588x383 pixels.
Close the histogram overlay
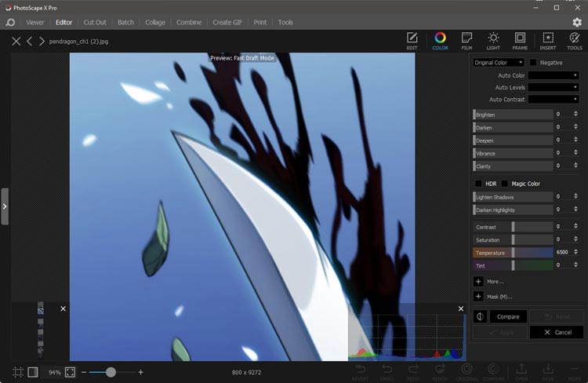[461, 308]
